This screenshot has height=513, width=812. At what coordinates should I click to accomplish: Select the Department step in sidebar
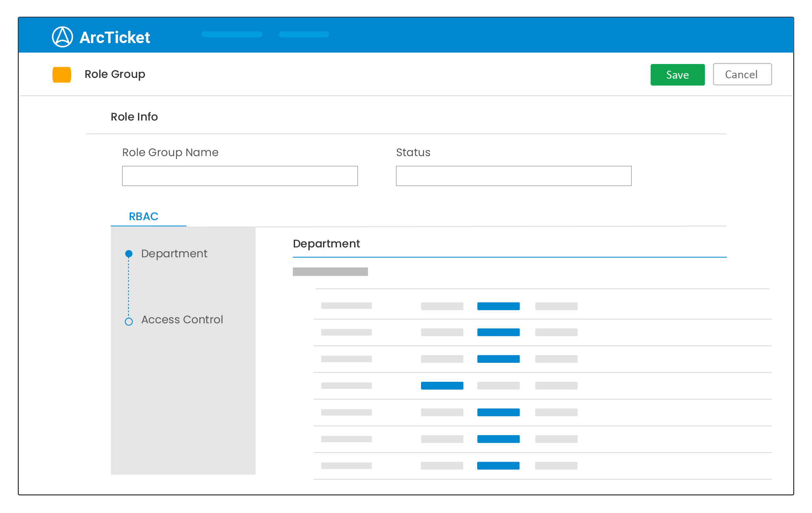click(174, 253)
